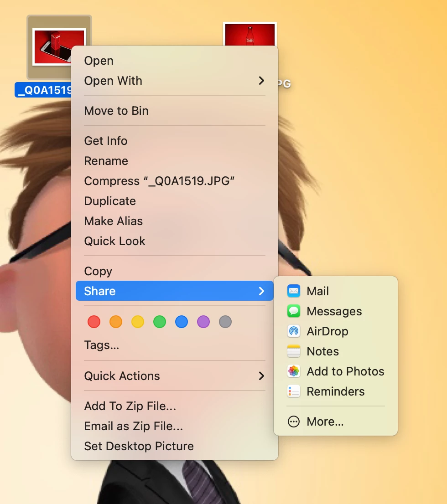Image resolution: width=447 pixels, height=504 pixels.
Task: Select Open With menu entry
Action: coord(174,81)
